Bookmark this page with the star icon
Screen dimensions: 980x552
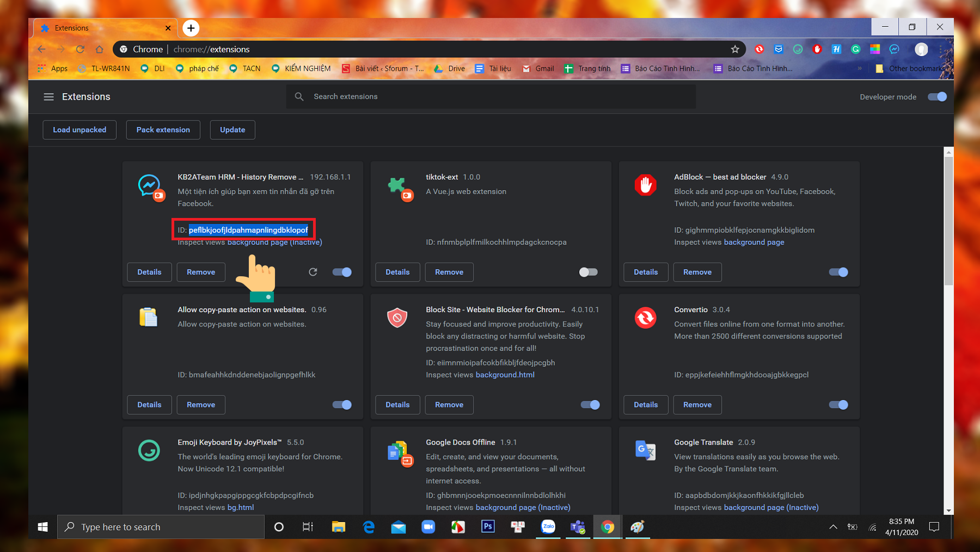pyautogui.click(x=735, y=49)
